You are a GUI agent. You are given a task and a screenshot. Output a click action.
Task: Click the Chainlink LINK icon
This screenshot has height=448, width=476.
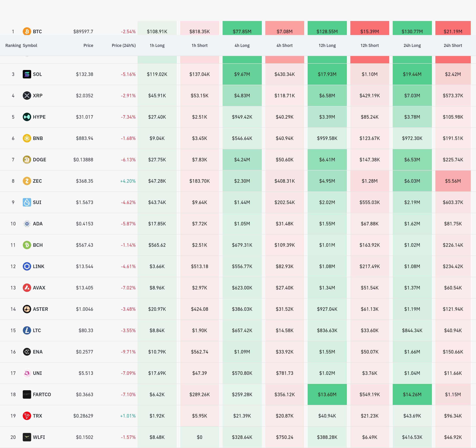click(27, 266)
